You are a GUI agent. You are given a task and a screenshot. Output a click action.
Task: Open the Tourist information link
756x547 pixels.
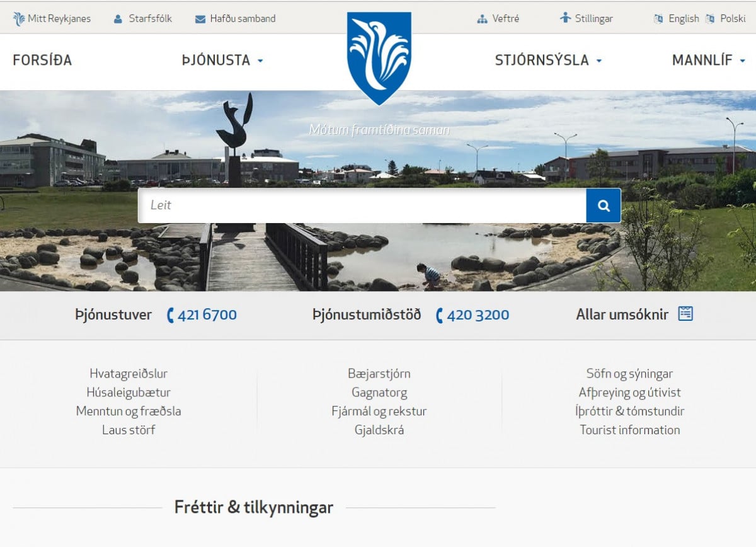630,430
